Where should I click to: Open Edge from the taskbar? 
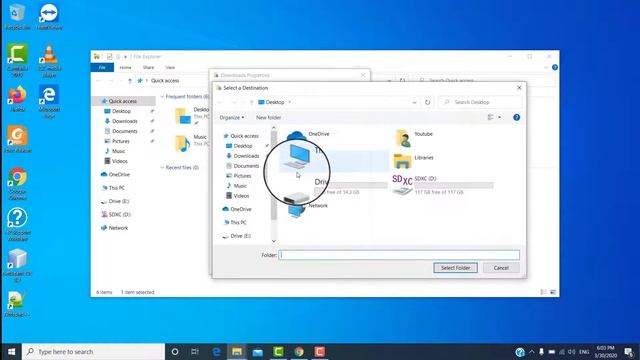click(x=216, y=351)
